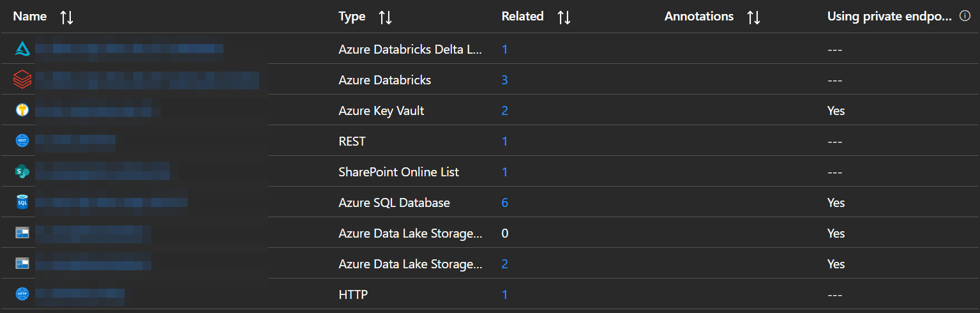Screen dimensions: 980x313
Task: Open related count 2 for Azure Key Vault
Action: (505, 111)
